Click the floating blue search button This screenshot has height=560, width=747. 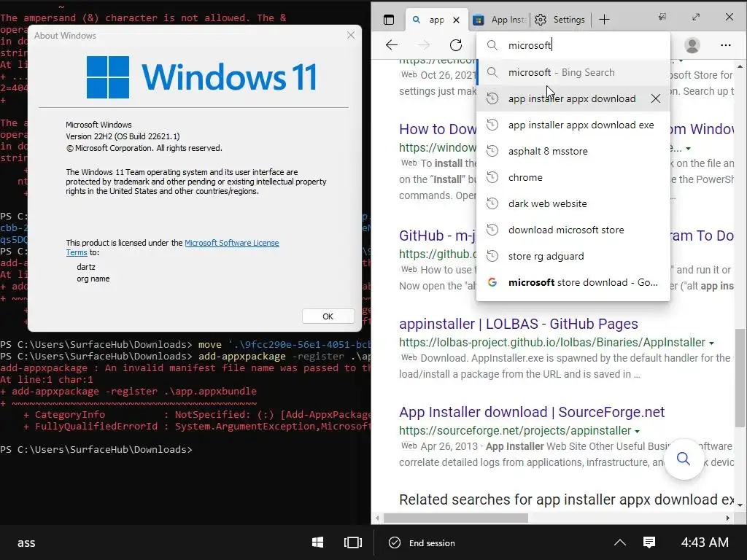tap(684, 459)
